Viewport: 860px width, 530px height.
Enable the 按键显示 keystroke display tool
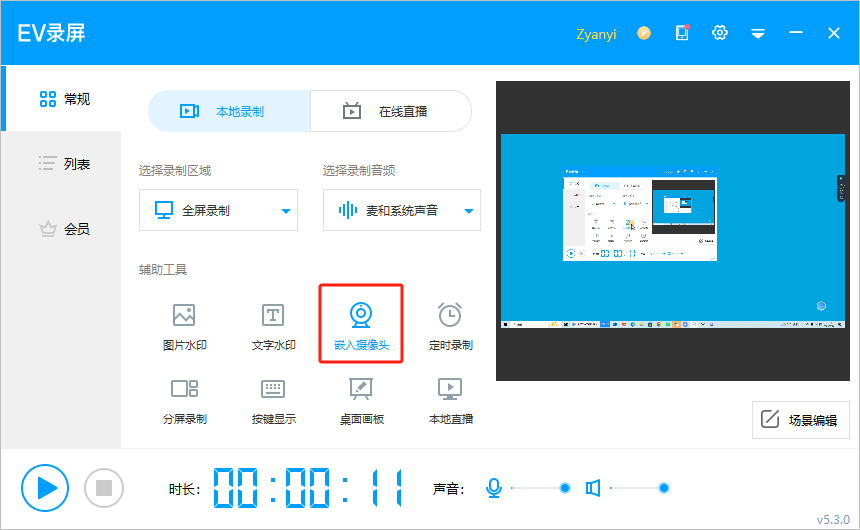coord(273,400)
